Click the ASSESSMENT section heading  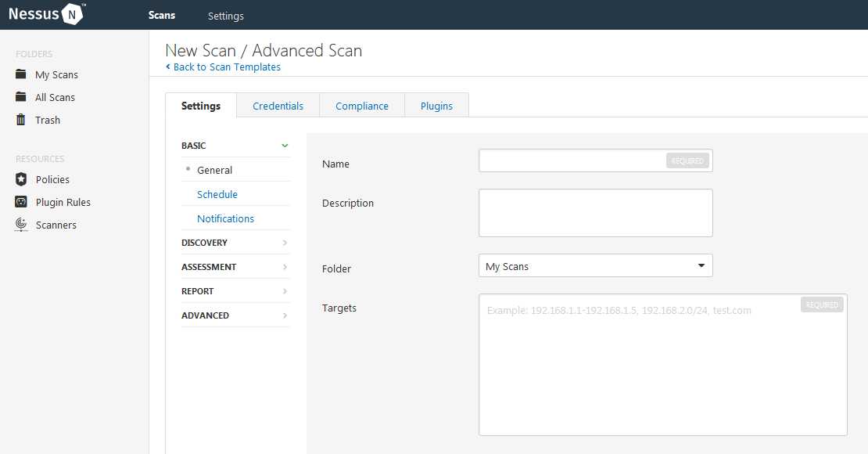pyautogui.click(x=209, y=267)
